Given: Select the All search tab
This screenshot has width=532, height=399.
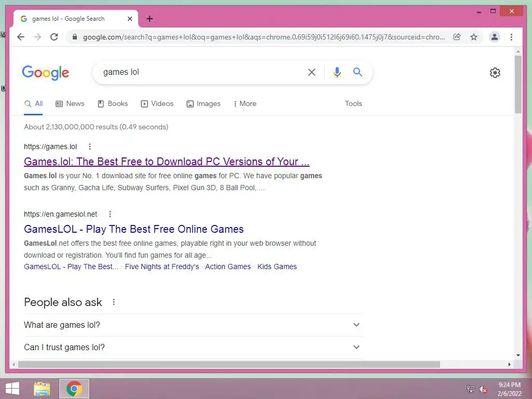Looking at the screenshot, I should (33, 103).
